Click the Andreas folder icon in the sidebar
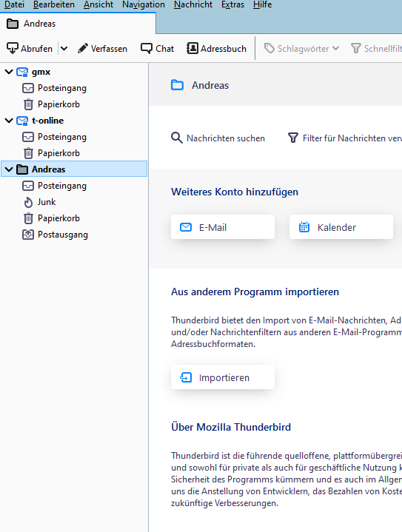Viewport: 402px width, 532px height. click(22, 169)
